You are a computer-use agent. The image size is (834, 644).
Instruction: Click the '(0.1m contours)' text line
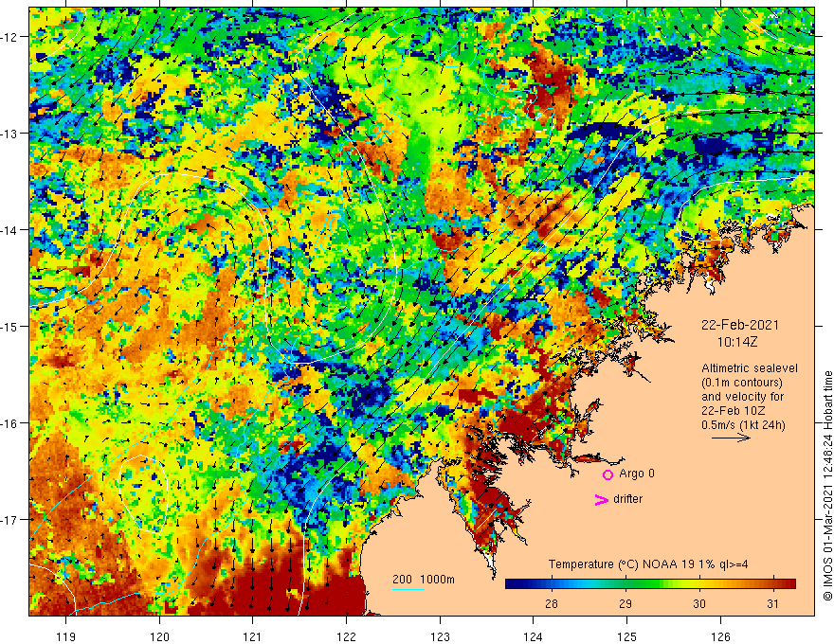[x=742, y=383]
